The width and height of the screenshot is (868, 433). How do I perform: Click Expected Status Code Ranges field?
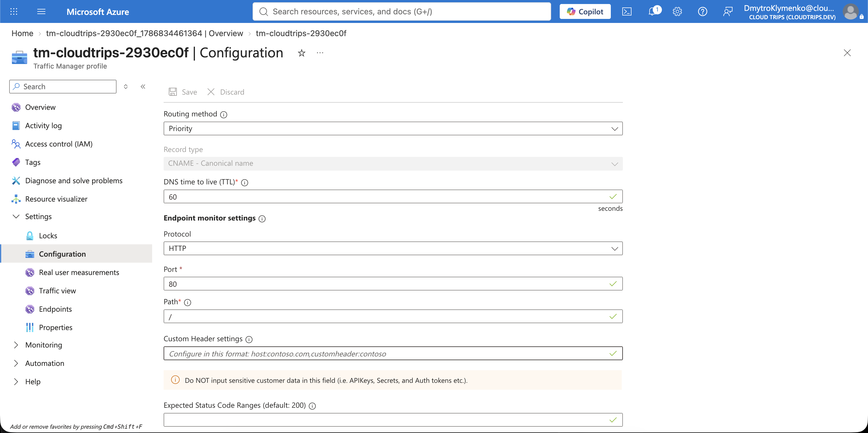click(x=393, y=420)
